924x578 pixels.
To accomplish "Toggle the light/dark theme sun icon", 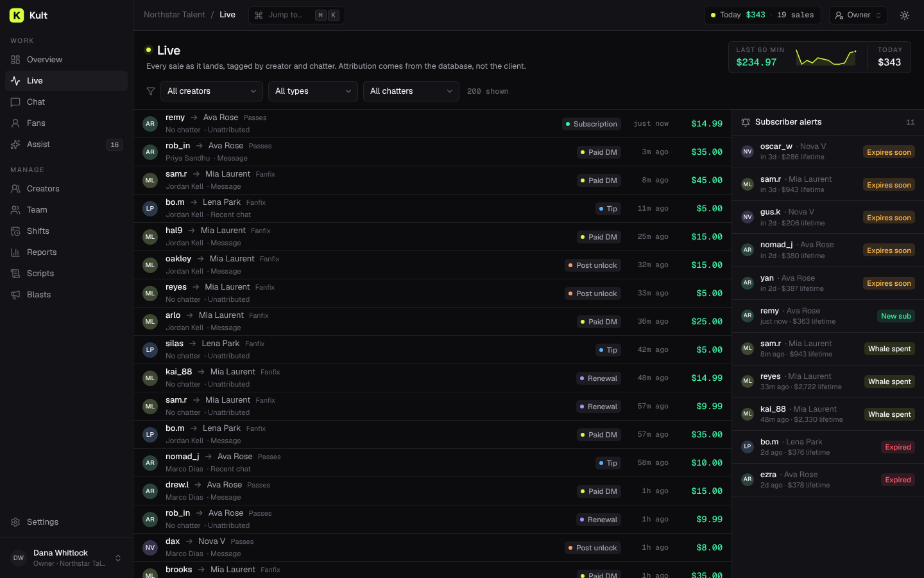I will (905, 15).
